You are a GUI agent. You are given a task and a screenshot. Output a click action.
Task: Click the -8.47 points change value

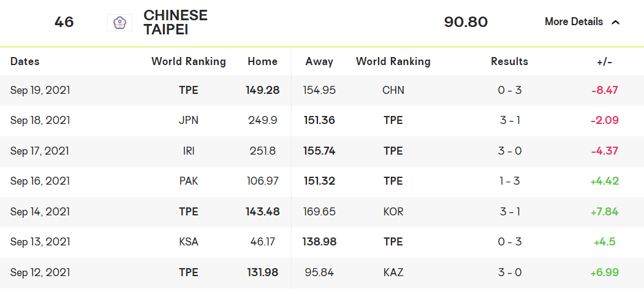coord(605,90)
